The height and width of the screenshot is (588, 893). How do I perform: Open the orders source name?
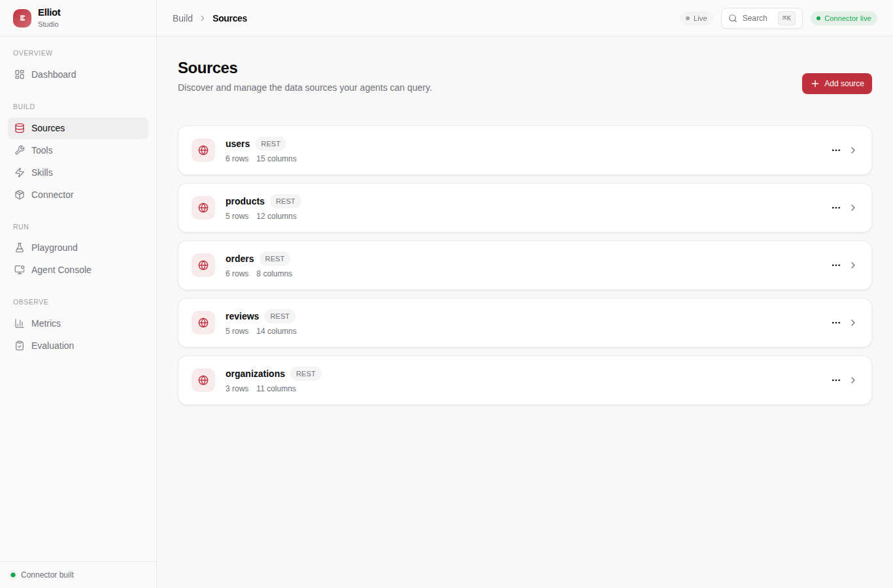[239, 259]
